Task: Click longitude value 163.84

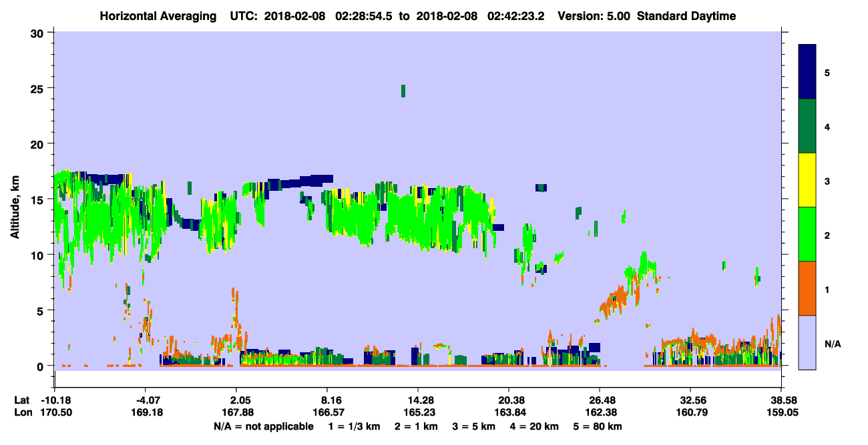Action: [509, 412]
